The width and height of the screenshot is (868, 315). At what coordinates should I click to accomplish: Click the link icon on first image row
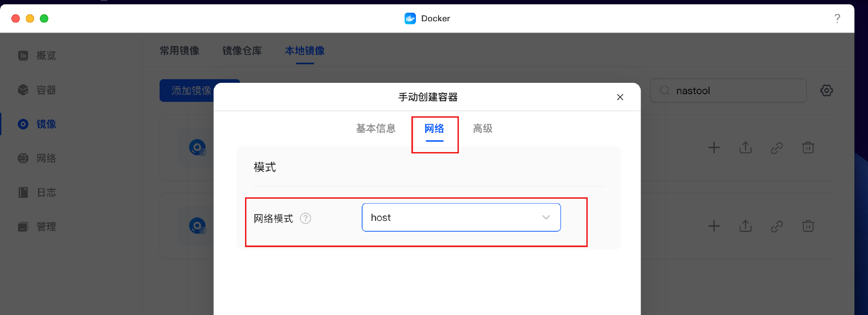(777, 148)
